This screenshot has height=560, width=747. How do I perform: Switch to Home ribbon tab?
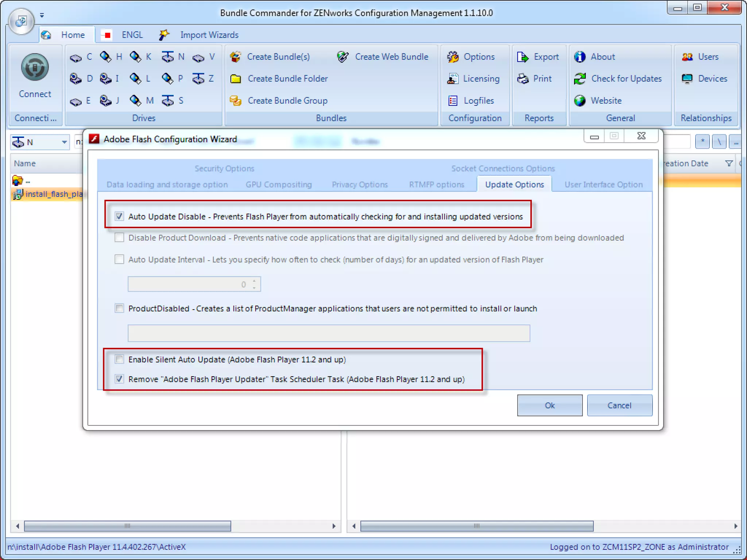click(x=67, y=35)
